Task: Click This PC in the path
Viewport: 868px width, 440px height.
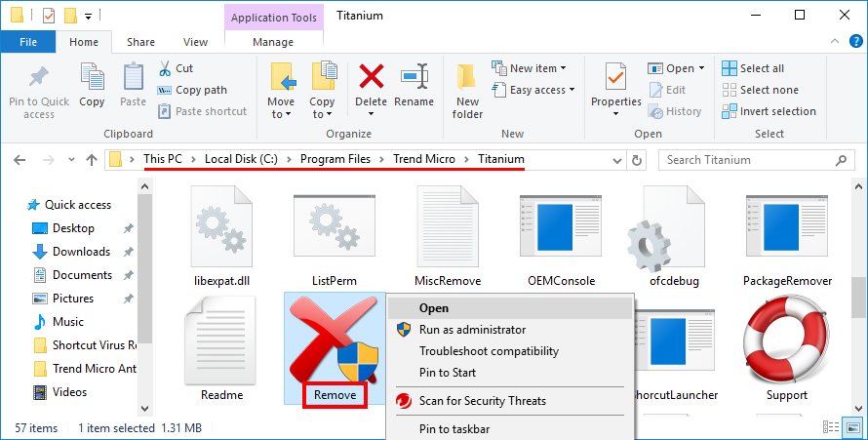Action: (163, 159)
